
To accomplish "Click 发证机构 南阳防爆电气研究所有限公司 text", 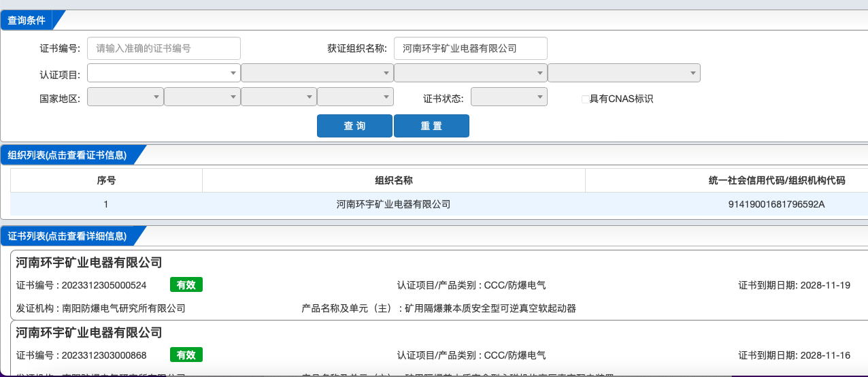I will (x=101, y=308).
